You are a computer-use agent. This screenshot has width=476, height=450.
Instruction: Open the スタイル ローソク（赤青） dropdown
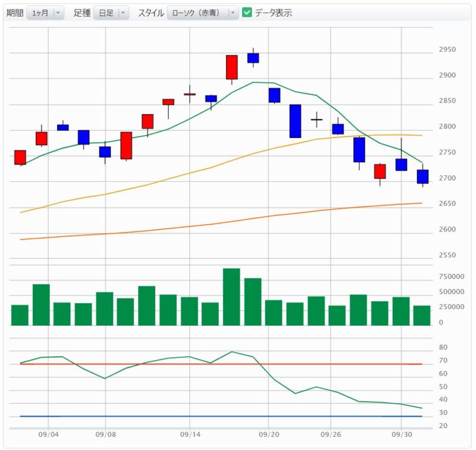203,12
